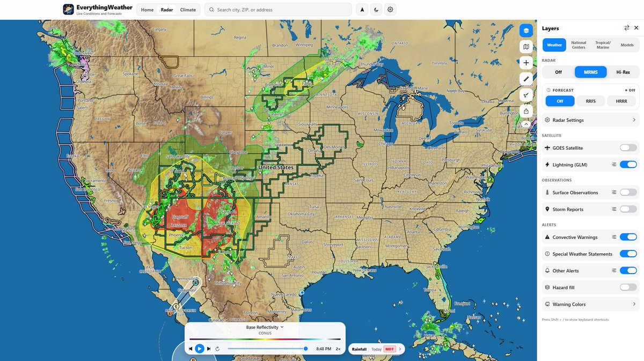Screen dimensions: 644x361
Task: Open the Climate tab
Action: [x=188, y=10]
